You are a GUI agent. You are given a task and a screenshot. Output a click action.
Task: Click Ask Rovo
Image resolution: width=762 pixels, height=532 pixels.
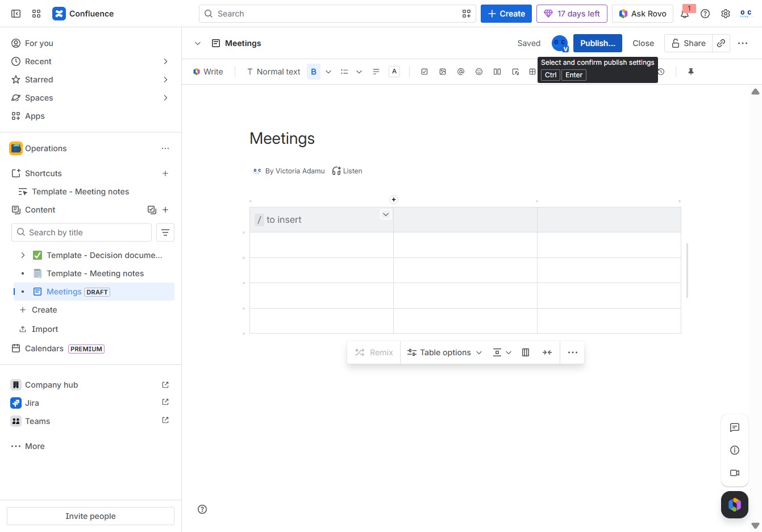643,14
